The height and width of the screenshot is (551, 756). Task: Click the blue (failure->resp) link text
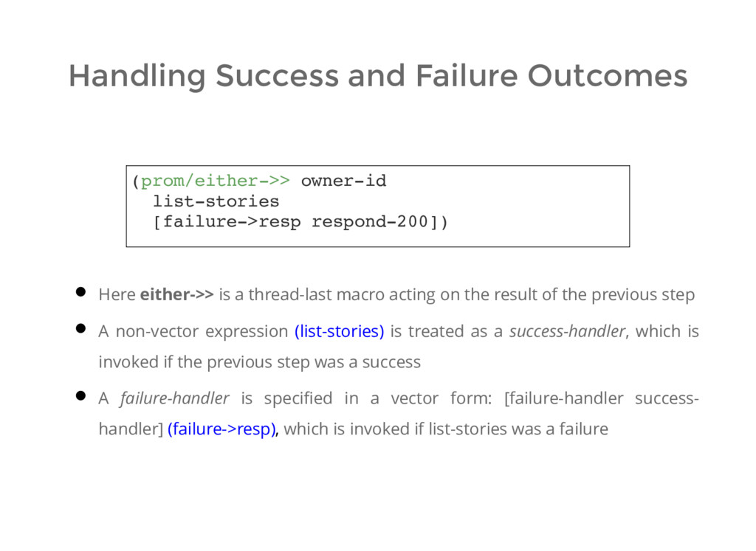tap(221, 429)
